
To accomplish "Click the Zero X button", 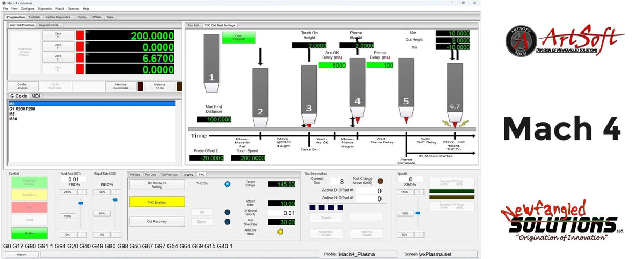I will click(x=58, y=35).
